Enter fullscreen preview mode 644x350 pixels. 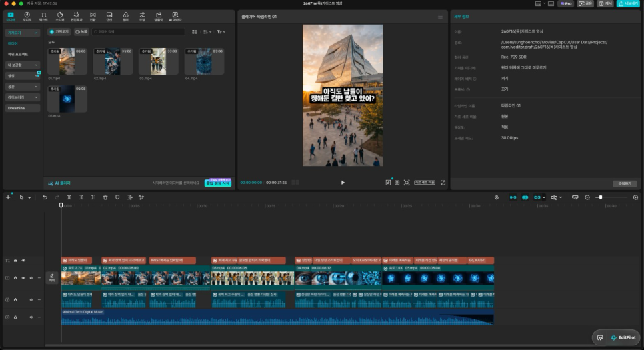[x=443, y=183]
